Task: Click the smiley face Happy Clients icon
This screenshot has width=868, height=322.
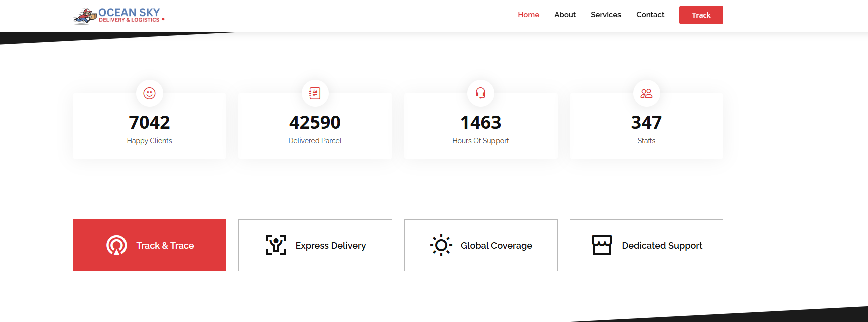Action: tap(149, 93)
